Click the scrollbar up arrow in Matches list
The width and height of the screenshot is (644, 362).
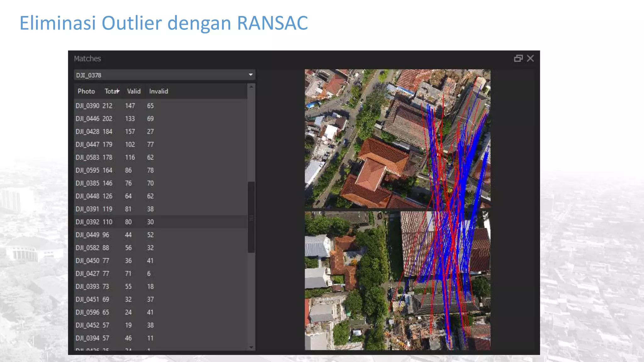[251, 87]
